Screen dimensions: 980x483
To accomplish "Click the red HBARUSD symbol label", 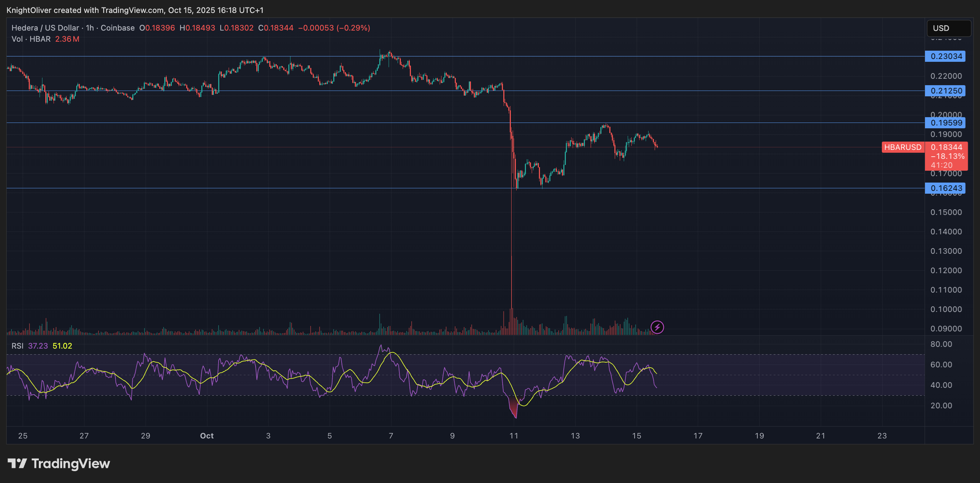I will pos(902,147).
